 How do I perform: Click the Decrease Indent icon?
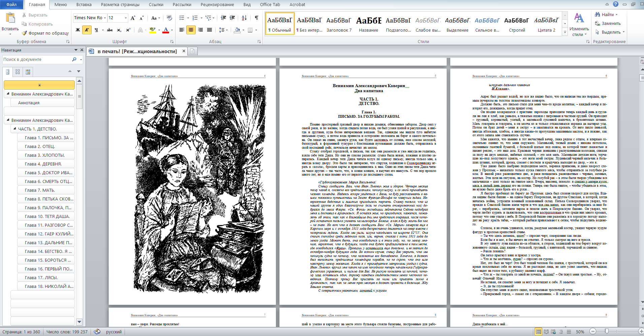[223, 18]
